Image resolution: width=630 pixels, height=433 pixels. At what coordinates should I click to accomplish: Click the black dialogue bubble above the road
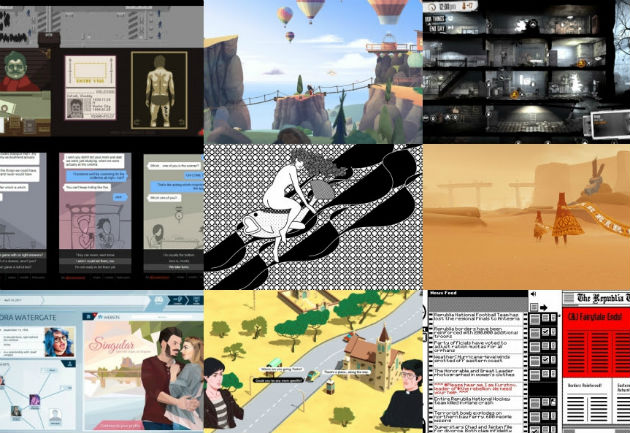(x=278, y=380)
